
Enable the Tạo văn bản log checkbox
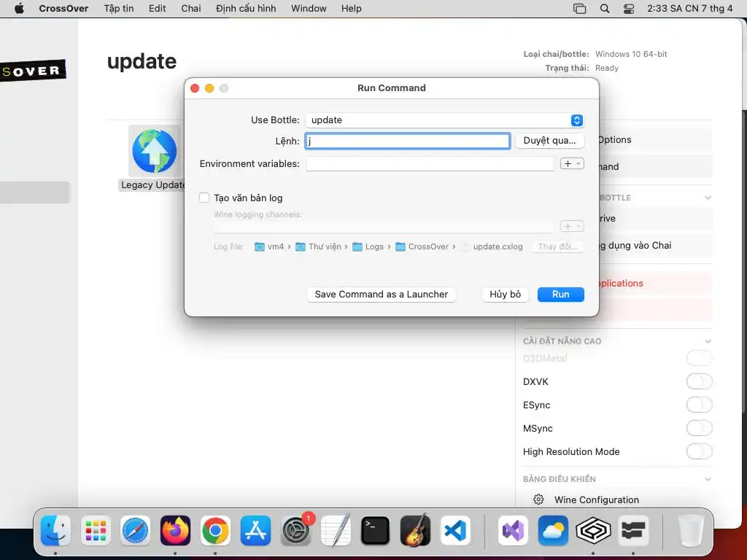(204, 198)
